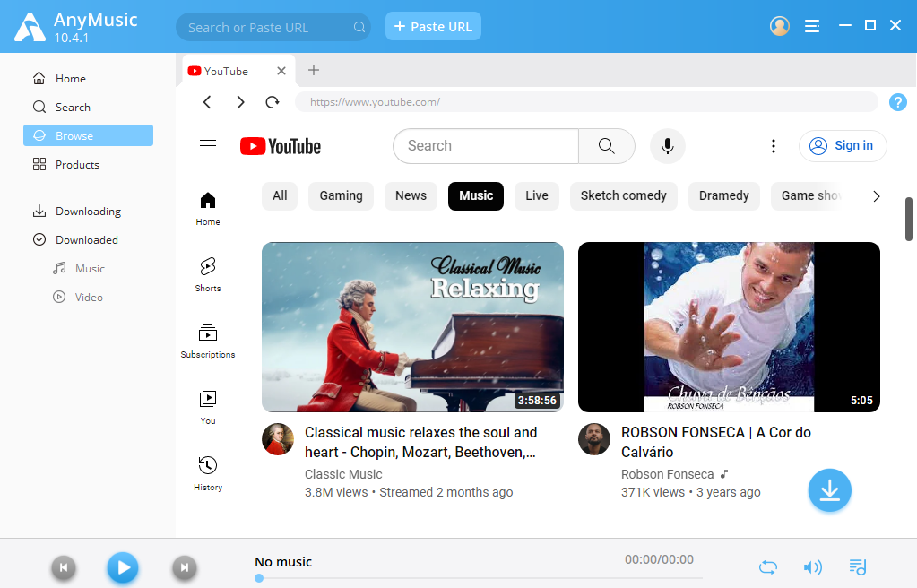This screenshot has width=917, height=588.
Task: Close the YouTube tab
Action: (x=281, y=71)
